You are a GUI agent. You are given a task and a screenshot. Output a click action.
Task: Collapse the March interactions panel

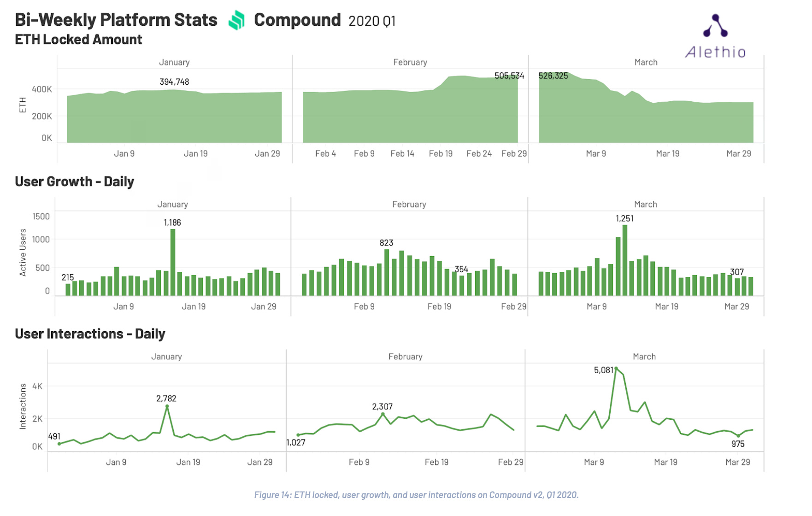(x=644, y=356)
